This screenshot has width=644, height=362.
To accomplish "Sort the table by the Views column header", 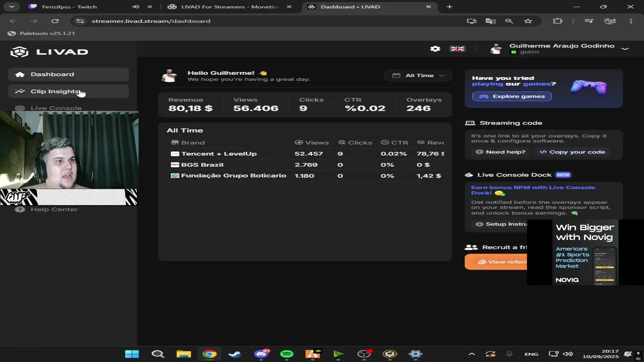I will click(312, 143).
